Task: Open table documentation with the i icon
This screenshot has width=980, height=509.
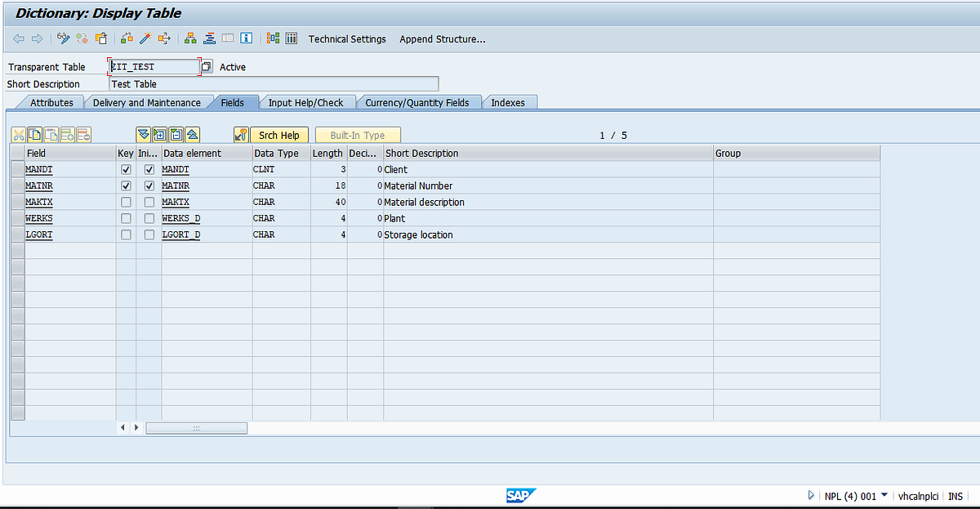Action: pos(247,38)
